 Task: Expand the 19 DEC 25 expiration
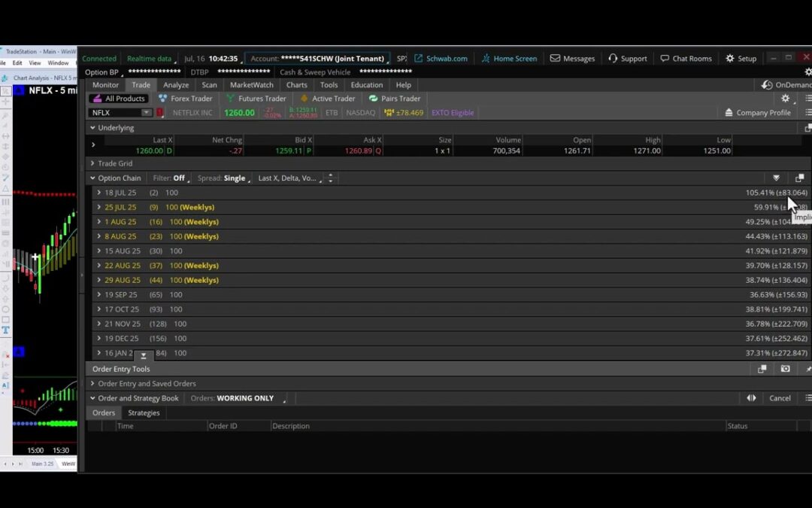99,338
